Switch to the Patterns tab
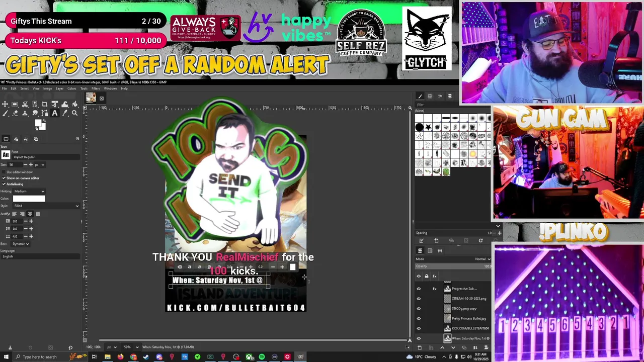 click(x=430, y=96)
